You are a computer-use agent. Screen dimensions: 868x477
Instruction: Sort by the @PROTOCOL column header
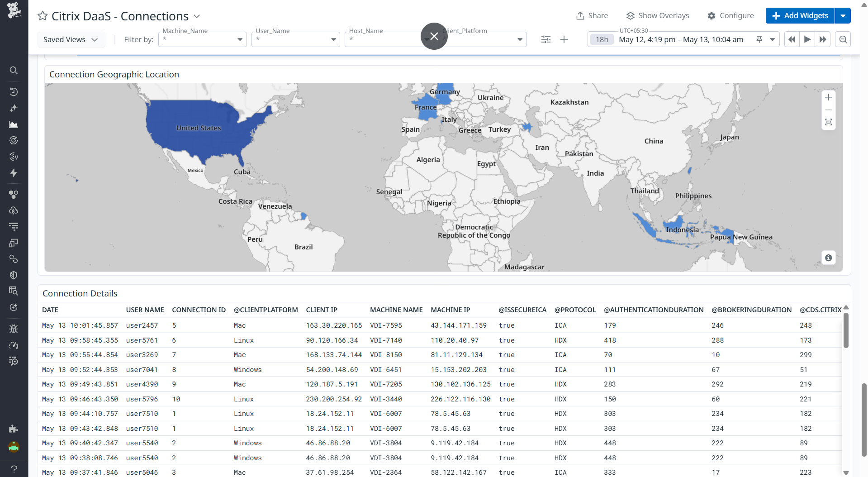575,310
